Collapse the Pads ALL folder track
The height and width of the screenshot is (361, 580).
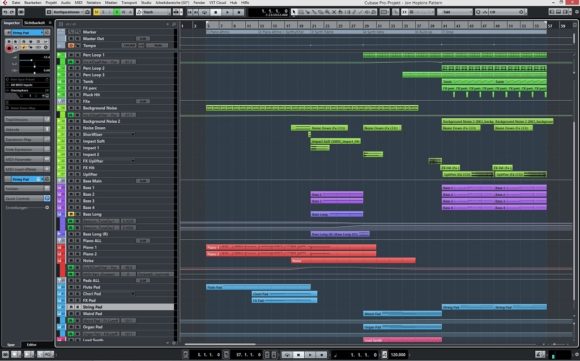61,281
